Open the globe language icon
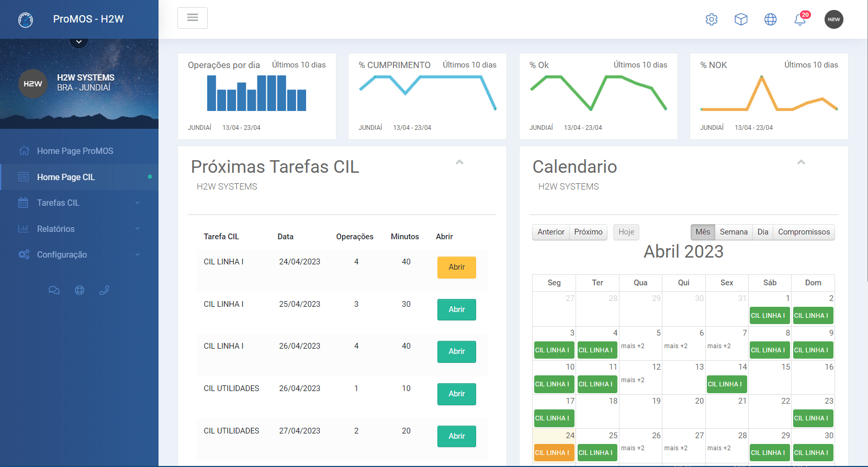The image size is (868, 467). coord(771,19)
